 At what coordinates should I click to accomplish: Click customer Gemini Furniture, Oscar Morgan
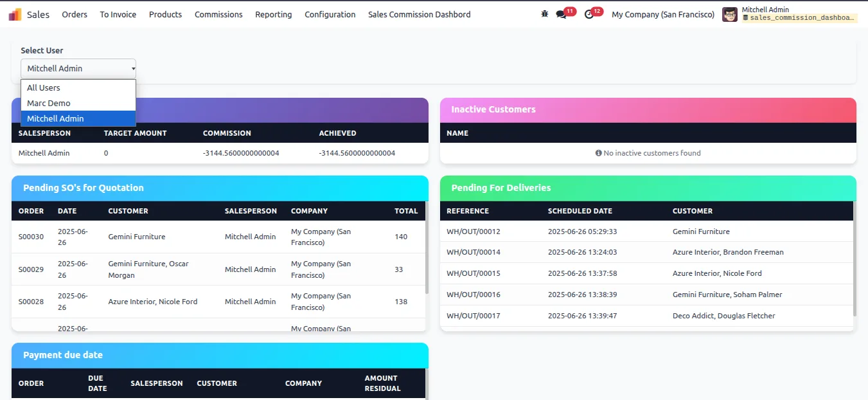tap(148, 269)
